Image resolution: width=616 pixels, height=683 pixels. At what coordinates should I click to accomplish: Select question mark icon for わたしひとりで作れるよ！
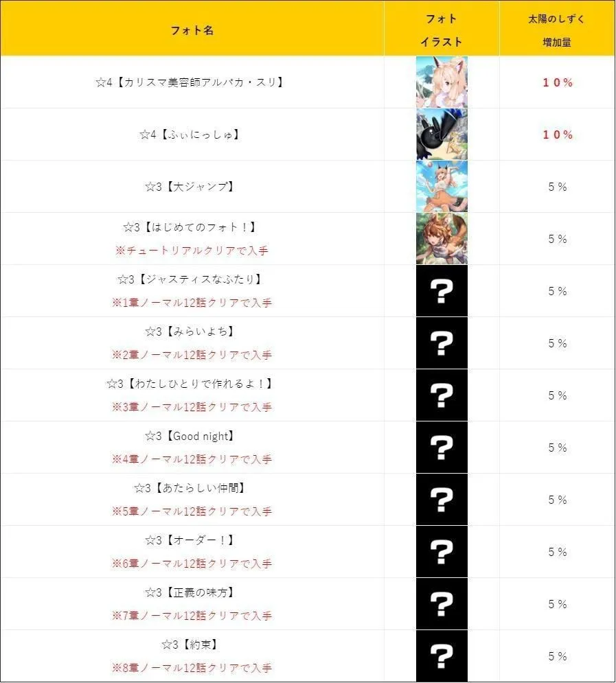click(x=442, y=395)
